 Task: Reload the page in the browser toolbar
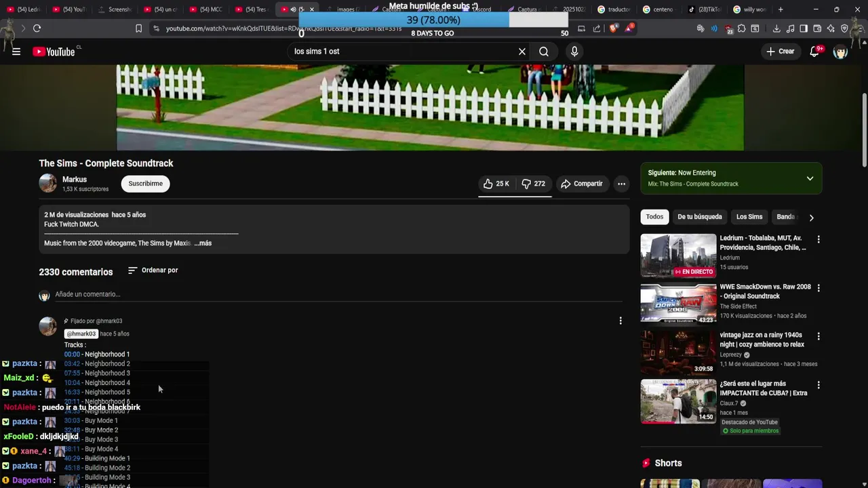[37, 28]
